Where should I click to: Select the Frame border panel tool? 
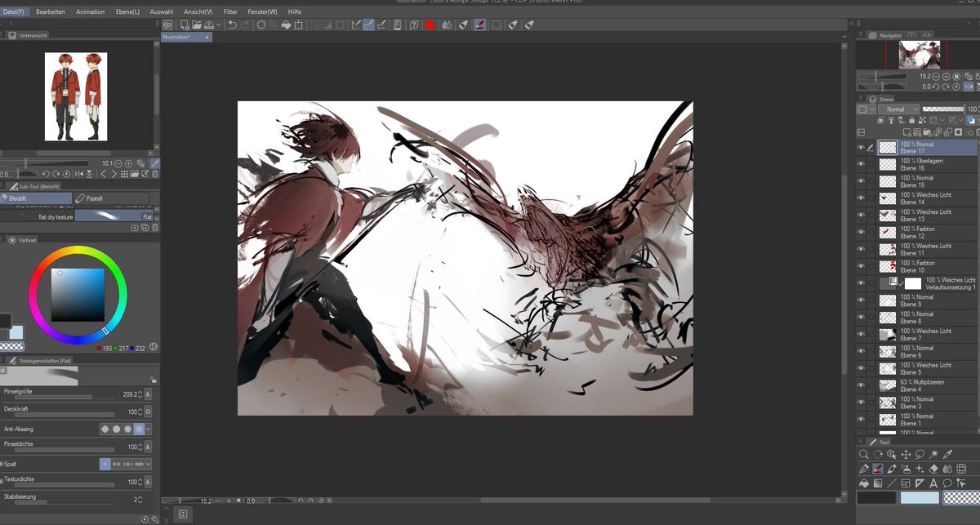[x=906, y=483]
